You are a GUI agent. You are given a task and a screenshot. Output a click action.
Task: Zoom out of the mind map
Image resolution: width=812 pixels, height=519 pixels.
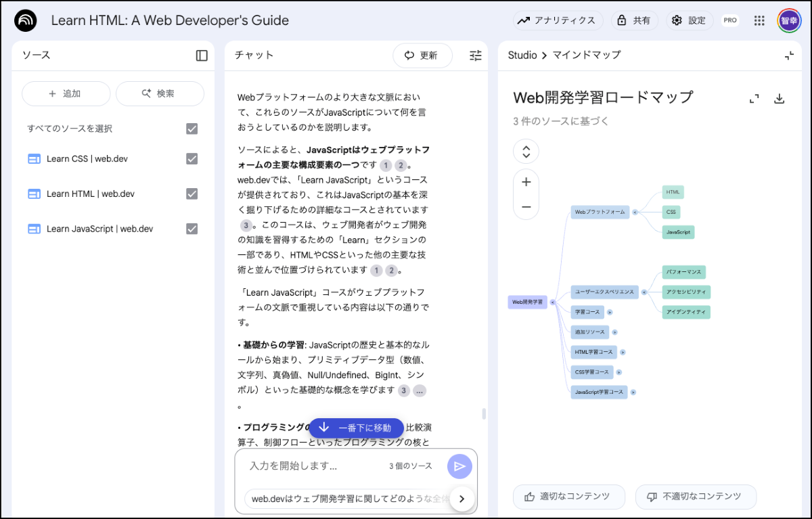coord(526,207)
